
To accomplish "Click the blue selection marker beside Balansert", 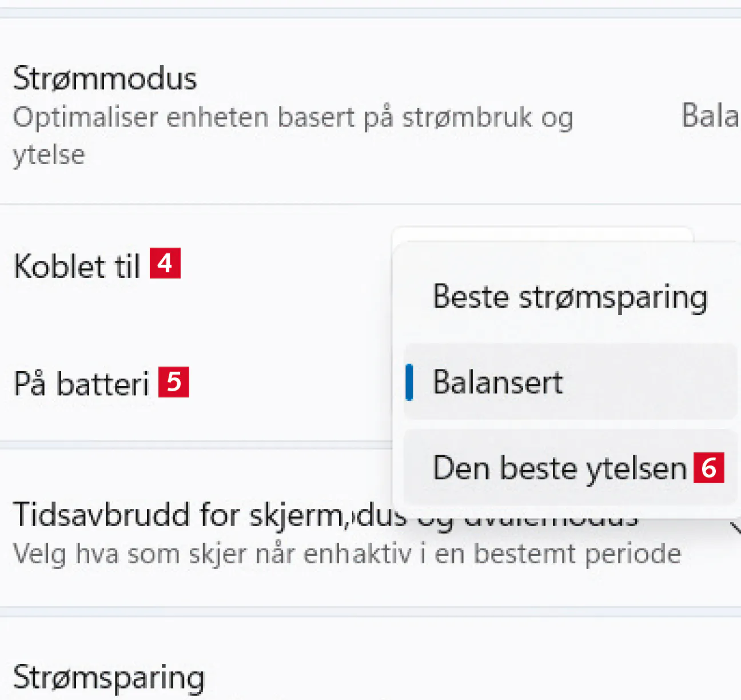I will click(x=409, y=382).
